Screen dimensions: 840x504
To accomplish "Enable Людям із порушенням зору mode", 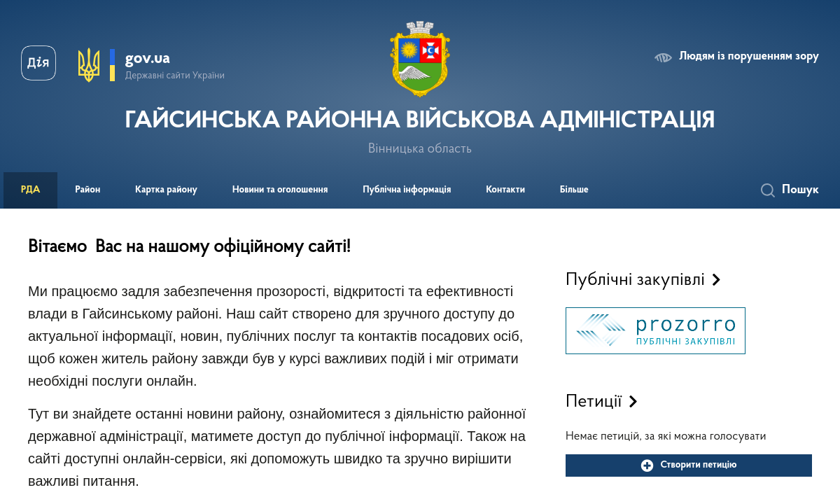I will pos(749,56).
